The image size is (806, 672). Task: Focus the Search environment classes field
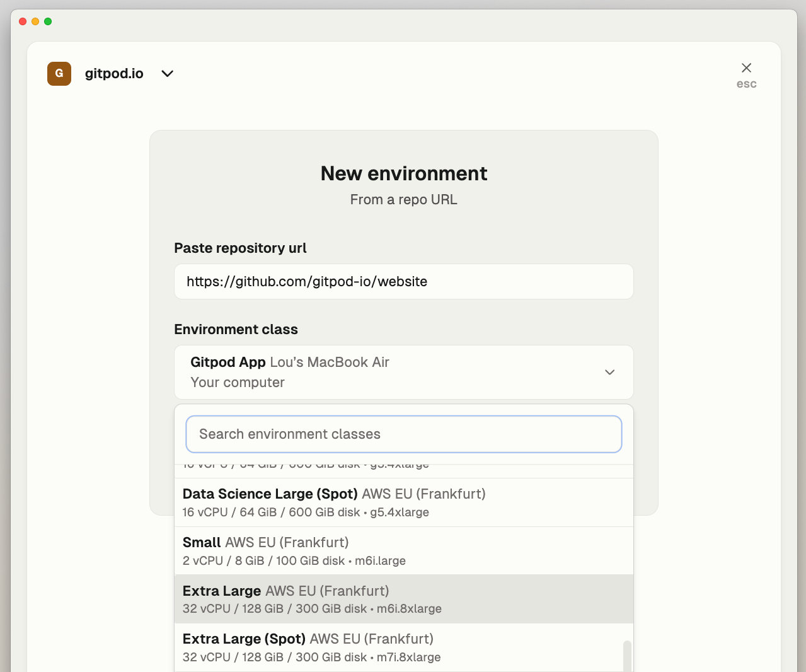pos(404,434)
